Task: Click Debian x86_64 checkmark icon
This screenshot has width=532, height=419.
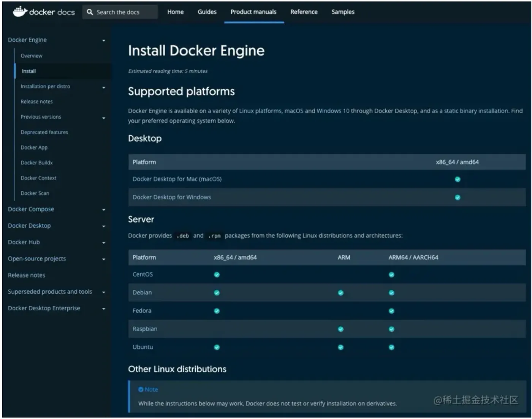Action: click(x=217, y=293)
